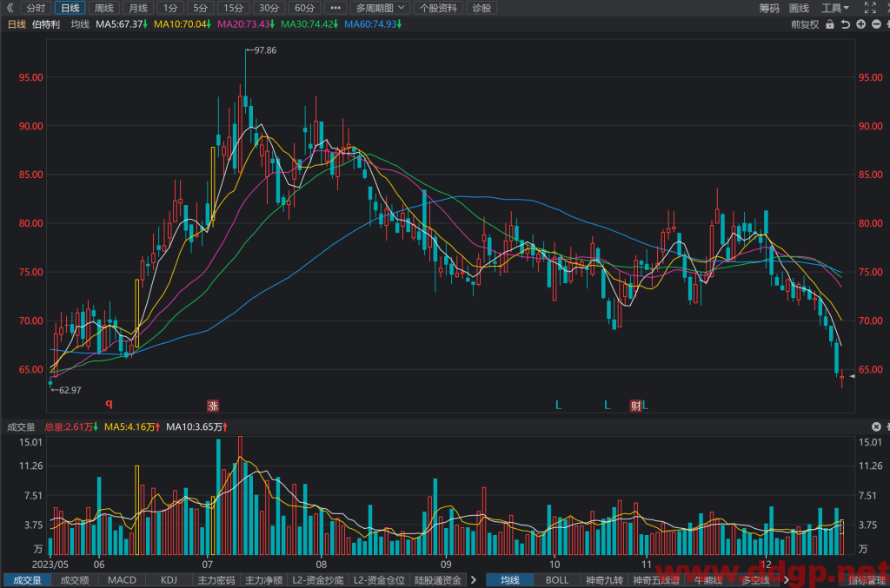Toggle the 筹码 chip distribution panel

pos(769,8)
